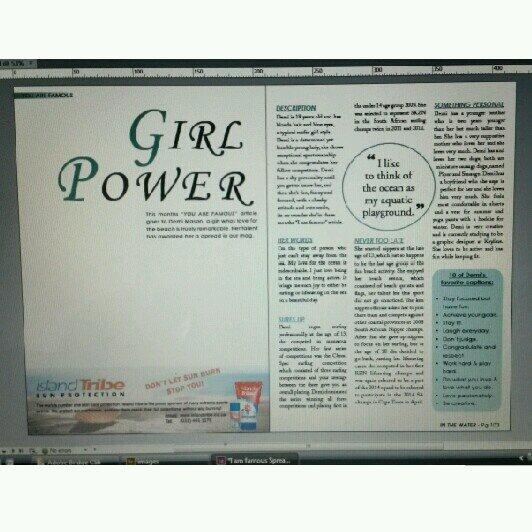This screenshot has height=532, width=532.
Task: Select the 'HER WORDS' heading
Action: (295, 240)
